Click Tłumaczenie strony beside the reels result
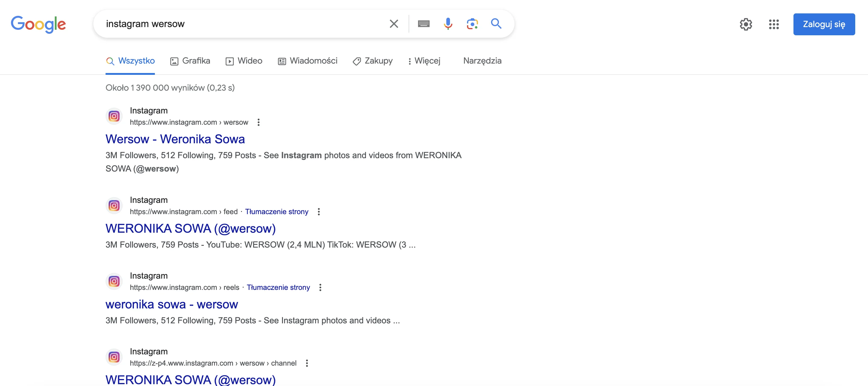868x386 pixels. [x=278, y=287]
